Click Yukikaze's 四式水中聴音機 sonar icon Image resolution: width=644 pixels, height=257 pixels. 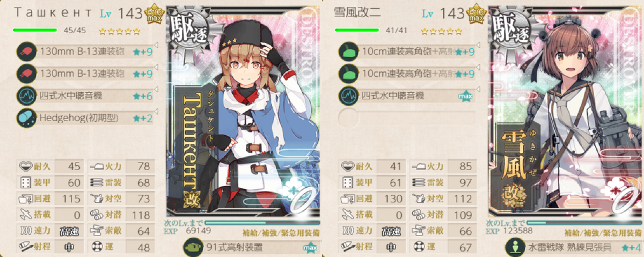point(347,96)
